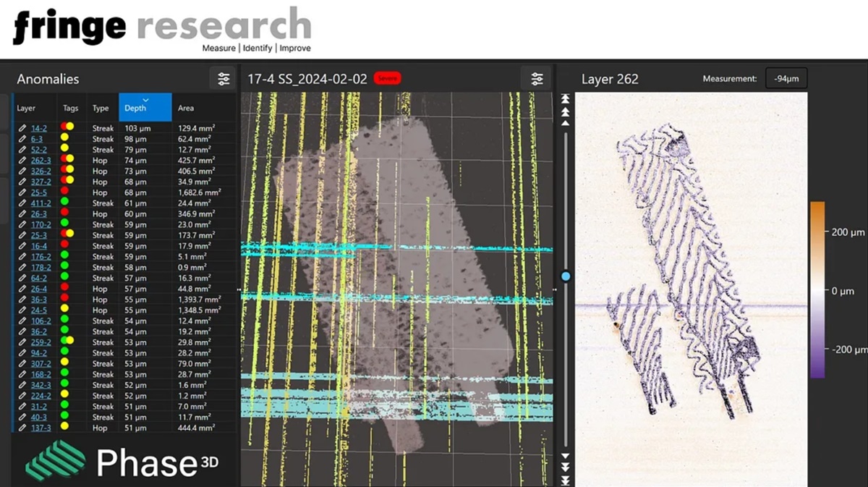Open anomaly layer link 64-2
The height and width of the screenshot is (487, 868).
click(x=39, y=278)
